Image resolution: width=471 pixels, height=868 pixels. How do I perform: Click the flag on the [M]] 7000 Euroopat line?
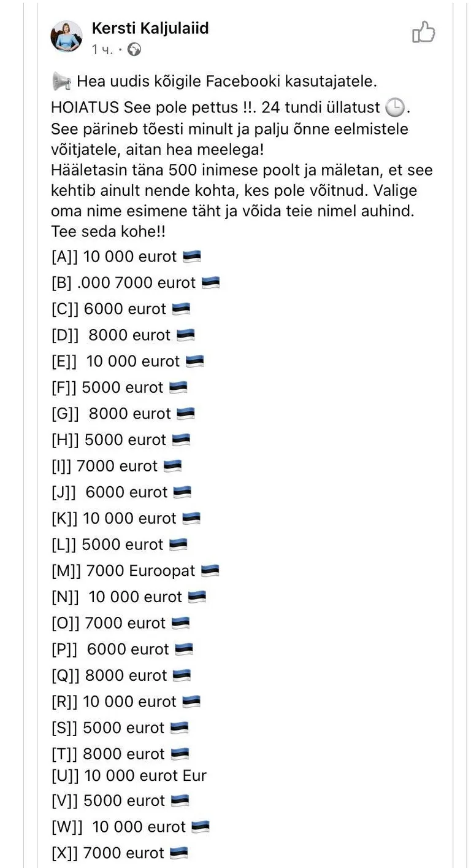click(210, 571)
